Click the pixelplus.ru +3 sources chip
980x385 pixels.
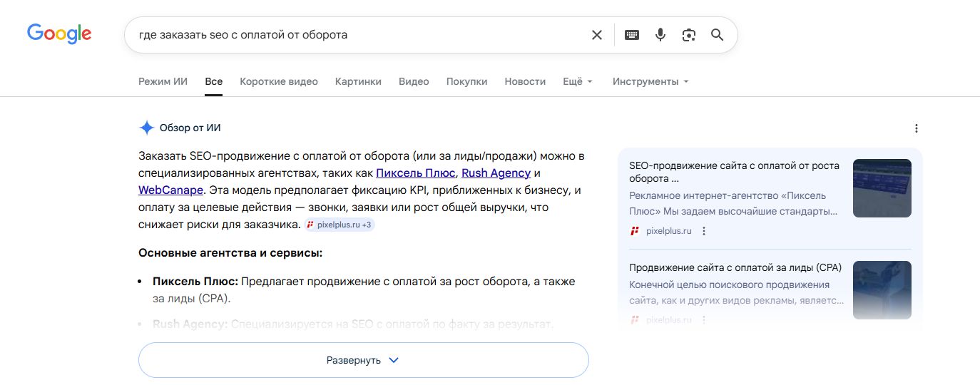(x=340, y=225)
